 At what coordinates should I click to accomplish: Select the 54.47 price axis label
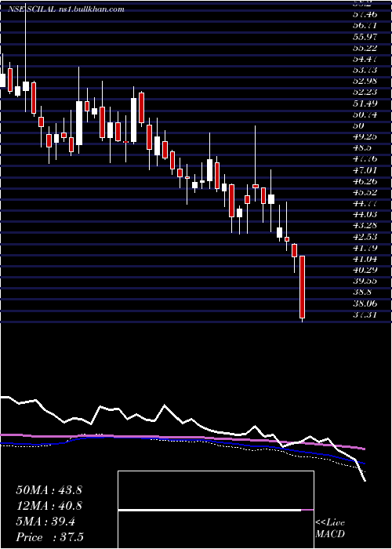(366, 59)
